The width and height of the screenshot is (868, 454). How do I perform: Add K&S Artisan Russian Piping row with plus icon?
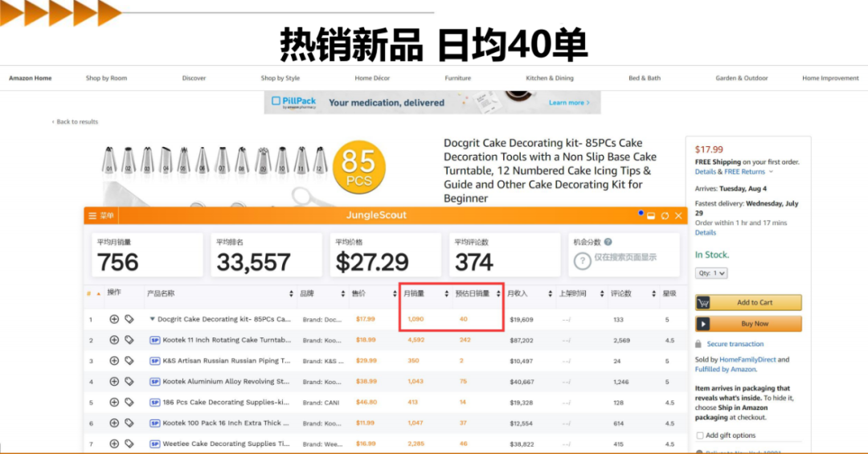(x=114, y=361)
